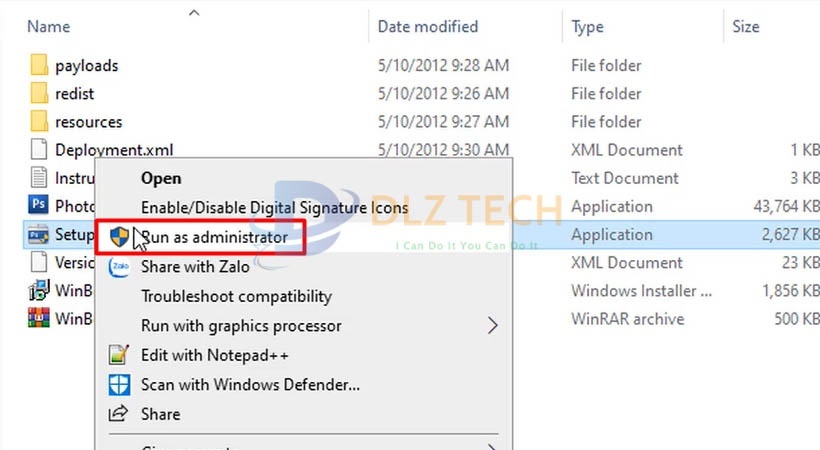Click the Photoshop application icon
The height and width of the screenshot is (450, 820).
click(x=39, y=206)
